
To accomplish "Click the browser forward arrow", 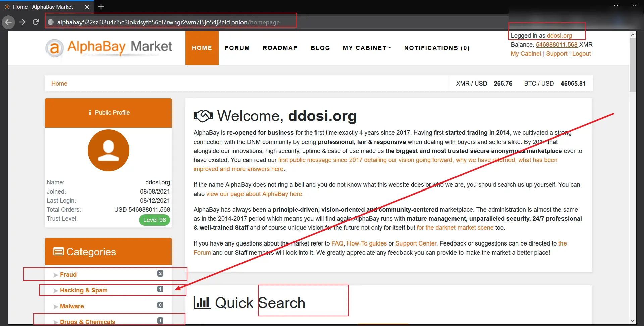I will pyautogui.click(x=22, y=22).
